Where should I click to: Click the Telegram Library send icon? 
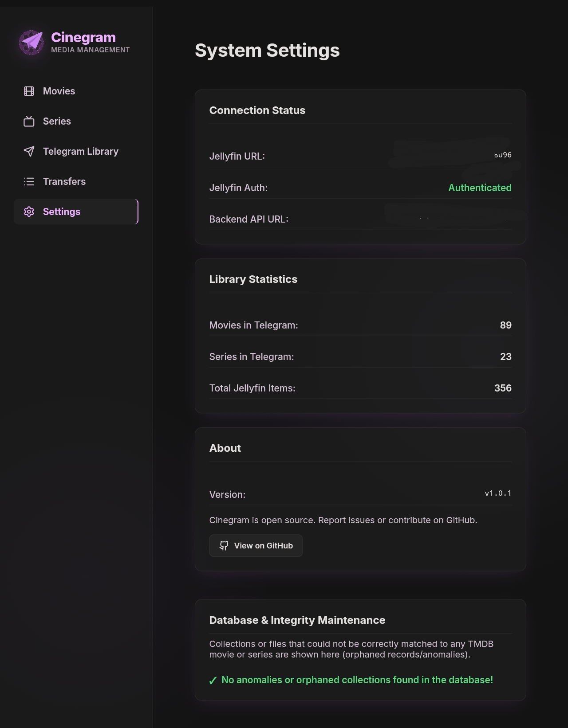point(29,152)
